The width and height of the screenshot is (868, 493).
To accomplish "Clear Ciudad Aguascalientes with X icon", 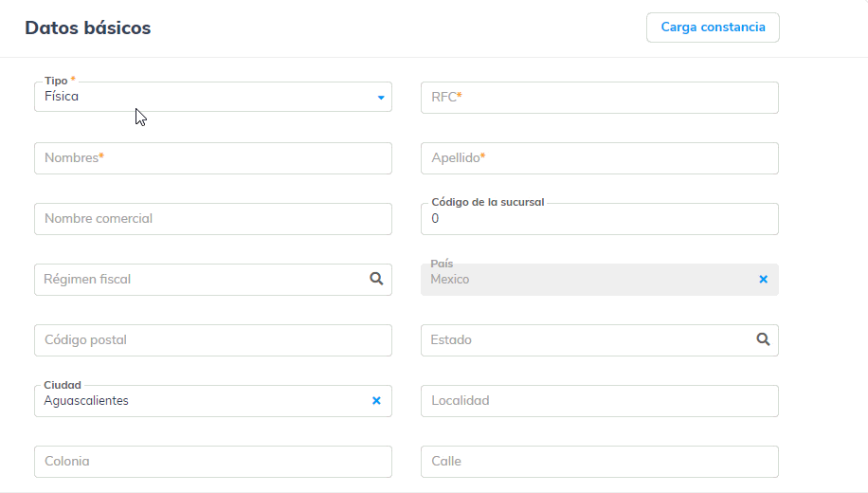I will point(376,401).
